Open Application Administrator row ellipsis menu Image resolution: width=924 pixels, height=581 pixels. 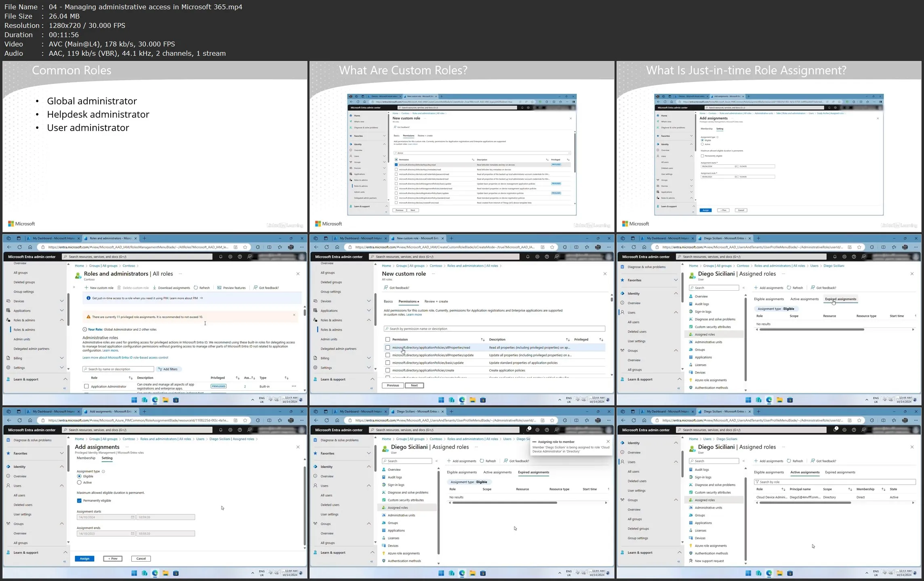[x=294, y=386]
